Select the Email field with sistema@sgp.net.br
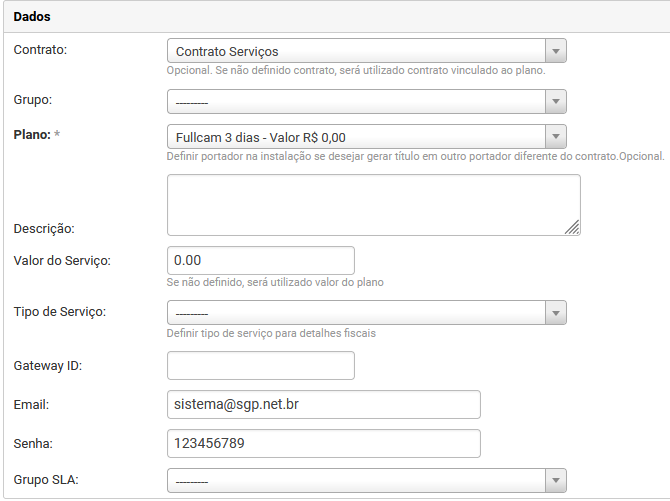 click(323, 404)
